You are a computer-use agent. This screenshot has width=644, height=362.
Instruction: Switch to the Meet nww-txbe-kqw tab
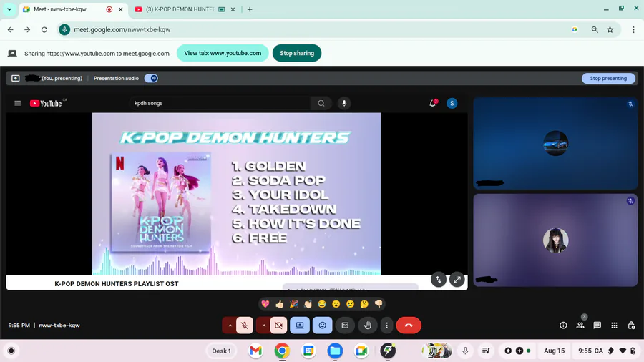[60, 9]
